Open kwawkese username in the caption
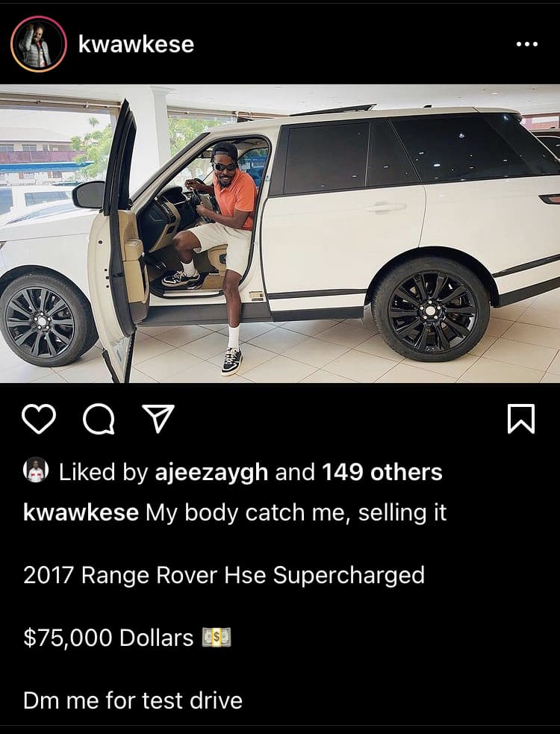Image resolution: width=560 pixels, height=734 pixels. [81, 513]
